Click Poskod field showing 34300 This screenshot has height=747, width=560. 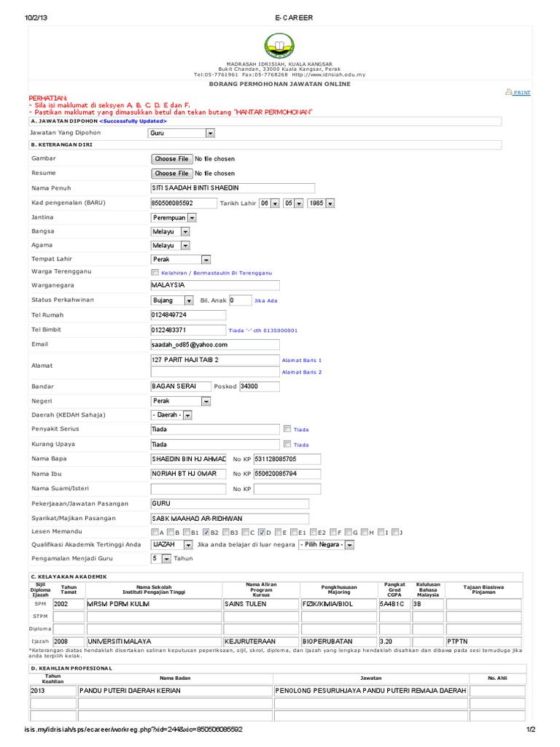point(259,387)
